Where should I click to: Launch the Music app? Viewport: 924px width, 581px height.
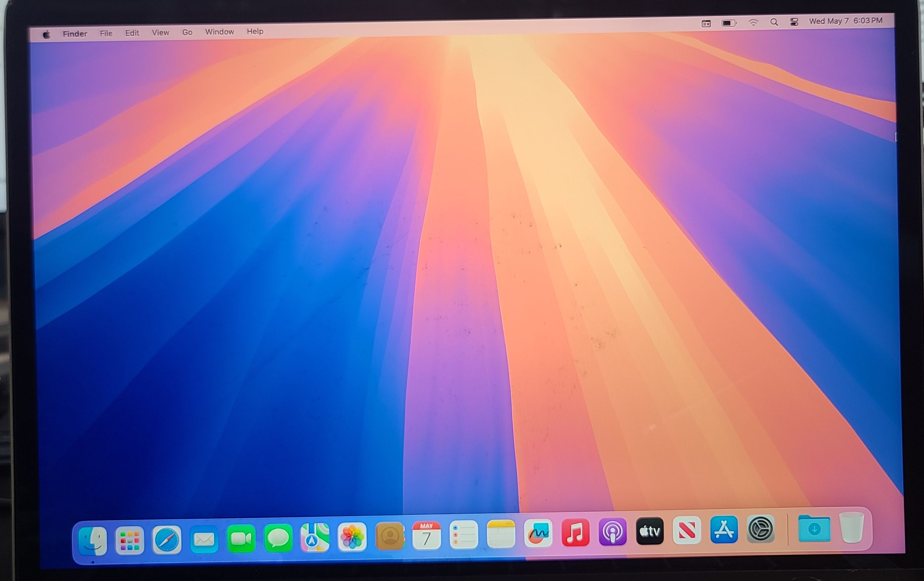tap(575, 533)
